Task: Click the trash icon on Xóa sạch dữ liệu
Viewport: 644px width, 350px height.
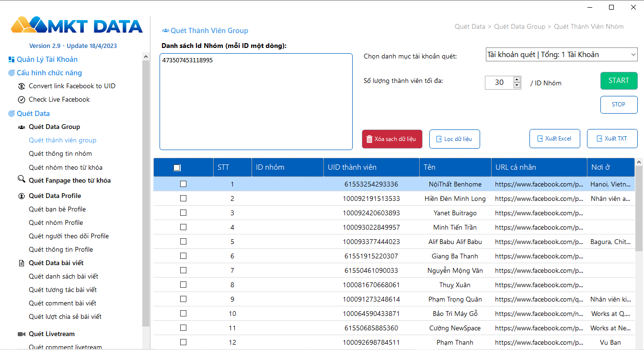Action: tap(369, 139)
